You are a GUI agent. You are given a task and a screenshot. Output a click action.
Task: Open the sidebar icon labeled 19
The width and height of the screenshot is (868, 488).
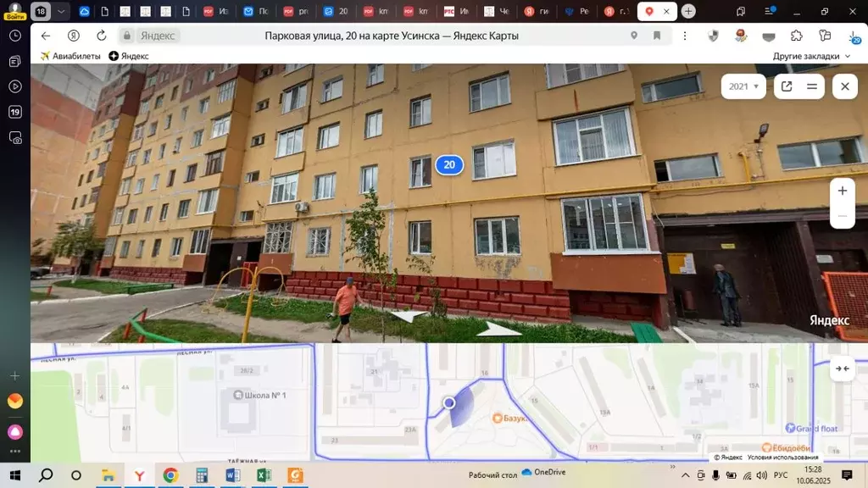tap(15, 112)
